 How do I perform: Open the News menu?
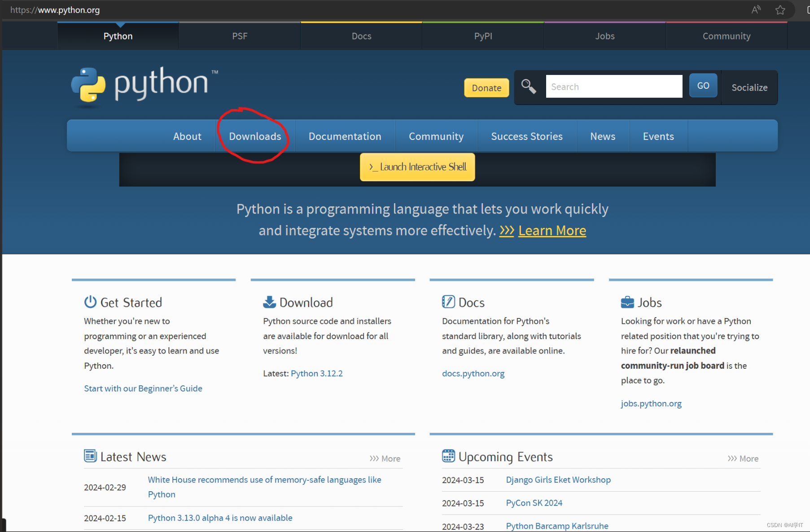click(x=603, y=136)
